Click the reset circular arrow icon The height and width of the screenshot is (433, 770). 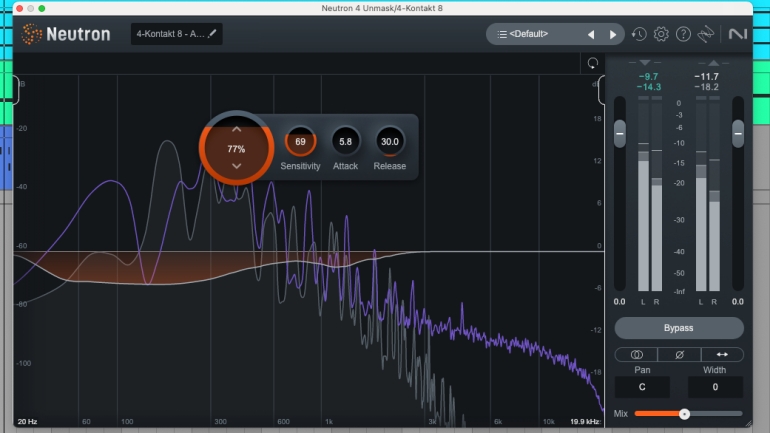(593, 63)
